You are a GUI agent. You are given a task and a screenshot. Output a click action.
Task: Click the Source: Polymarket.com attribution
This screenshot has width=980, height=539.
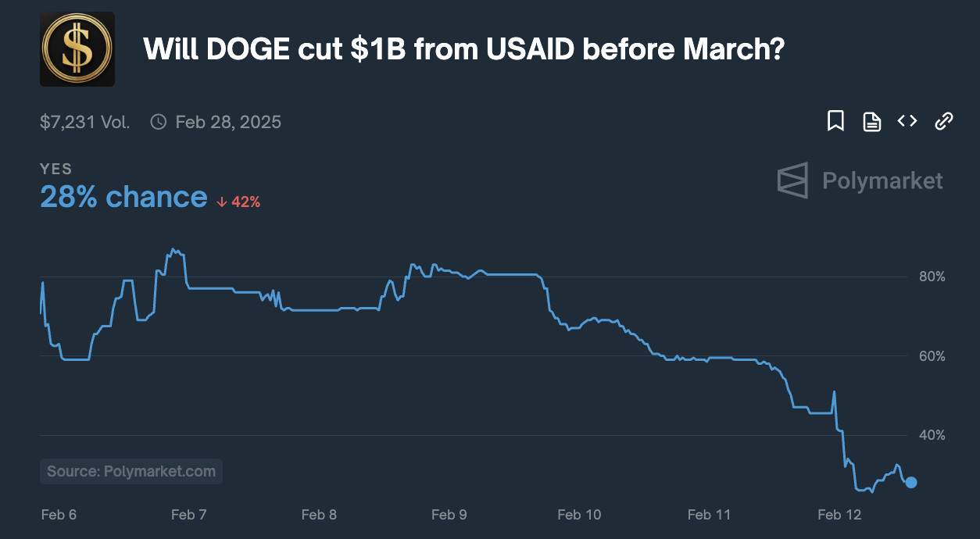click(x=131, y=471)
